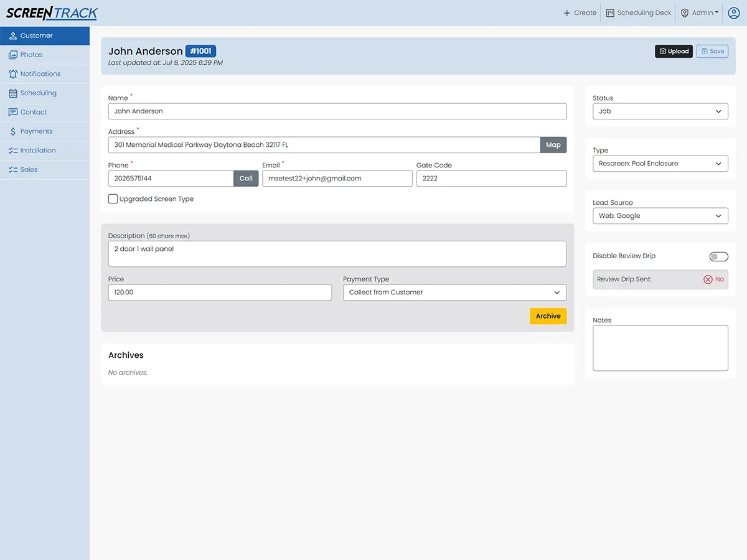Click the Contact chat icon
The width and height of the screenshot is (747, 560).
pyautogui.click(x=13, y=113)
